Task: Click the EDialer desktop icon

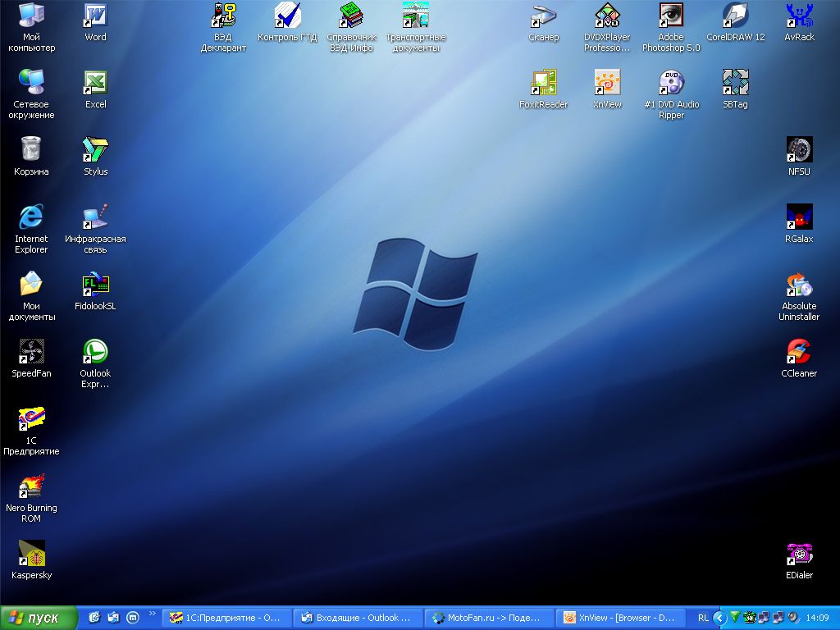Action: [x=799, y=560]
